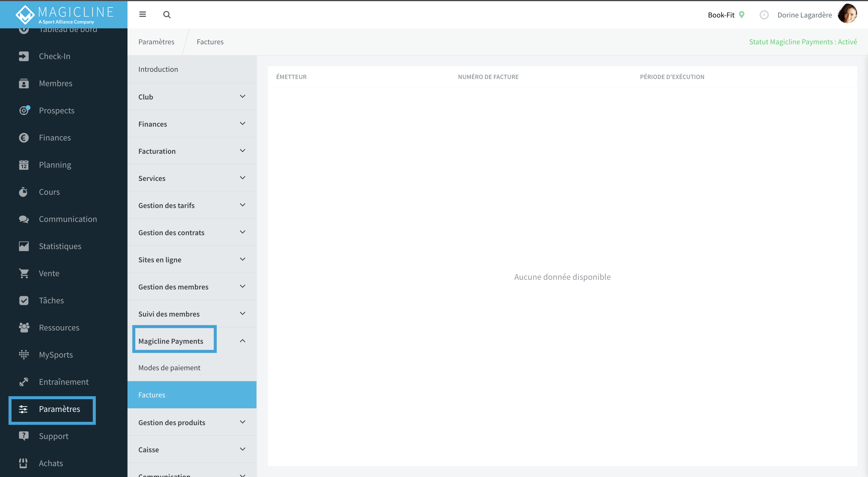The image size is (868, 477).
Task: Click the Statistiques chart icon
Action: tap(24, 246)
